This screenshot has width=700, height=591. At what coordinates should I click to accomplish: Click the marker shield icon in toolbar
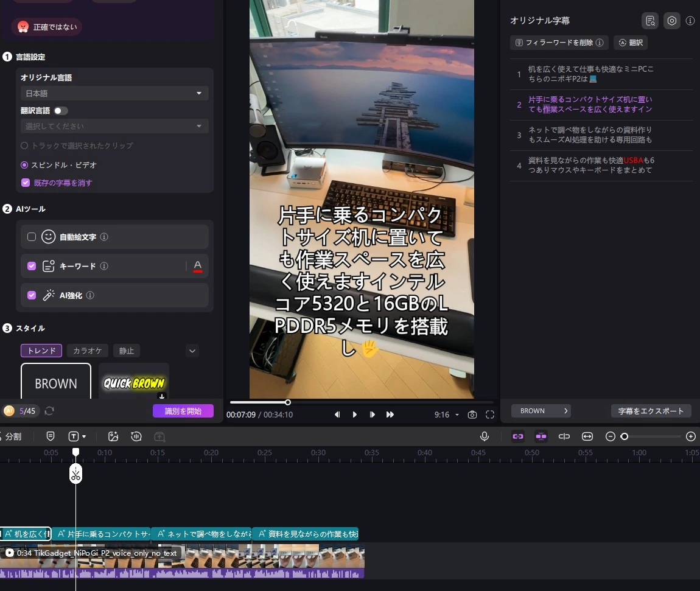pos(51,436)
